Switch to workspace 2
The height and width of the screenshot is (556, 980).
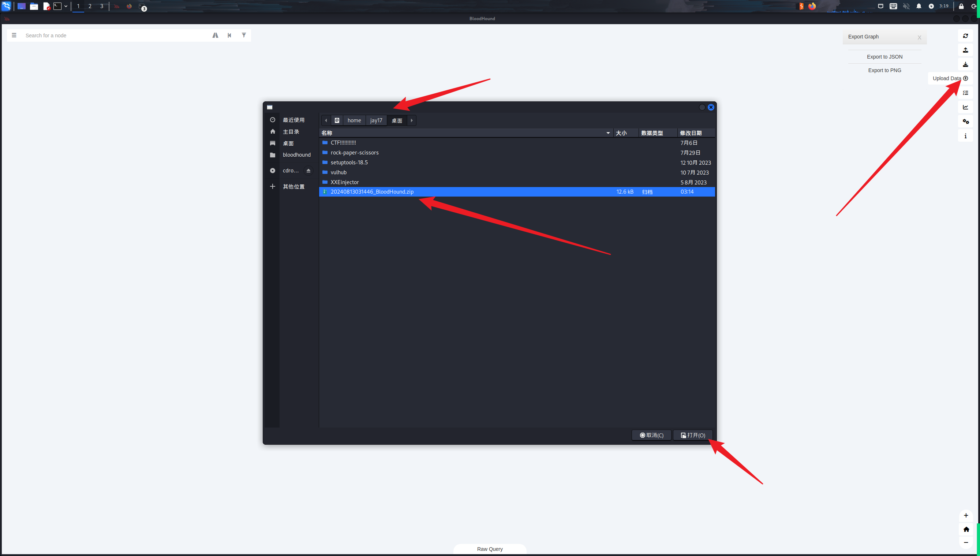click(90, 6)
